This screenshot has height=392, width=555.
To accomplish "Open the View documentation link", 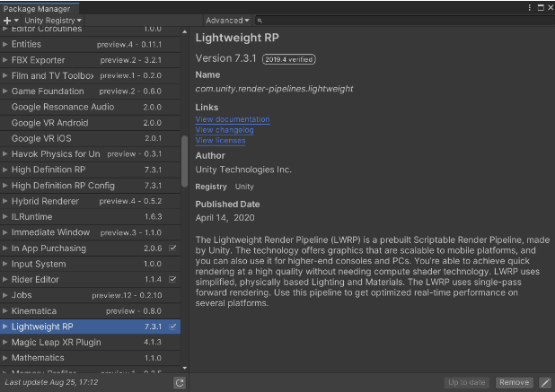I will (233, 119).
